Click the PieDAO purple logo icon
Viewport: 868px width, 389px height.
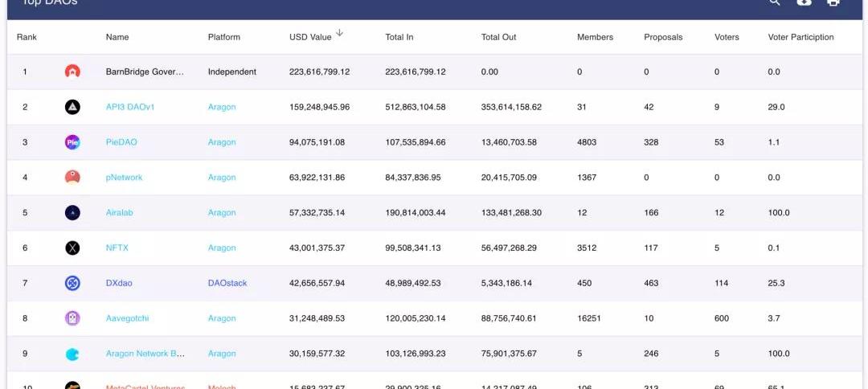(x=72, y=142)
